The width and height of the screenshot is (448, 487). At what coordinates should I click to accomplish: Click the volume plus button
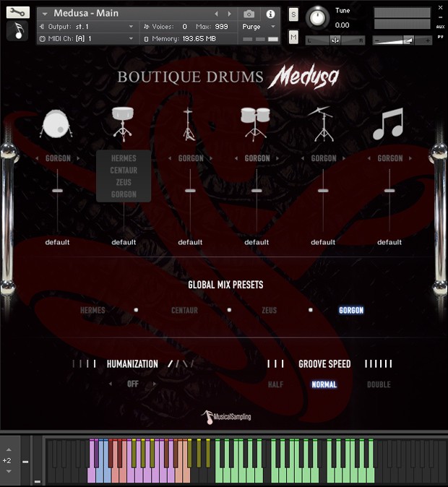428,40
